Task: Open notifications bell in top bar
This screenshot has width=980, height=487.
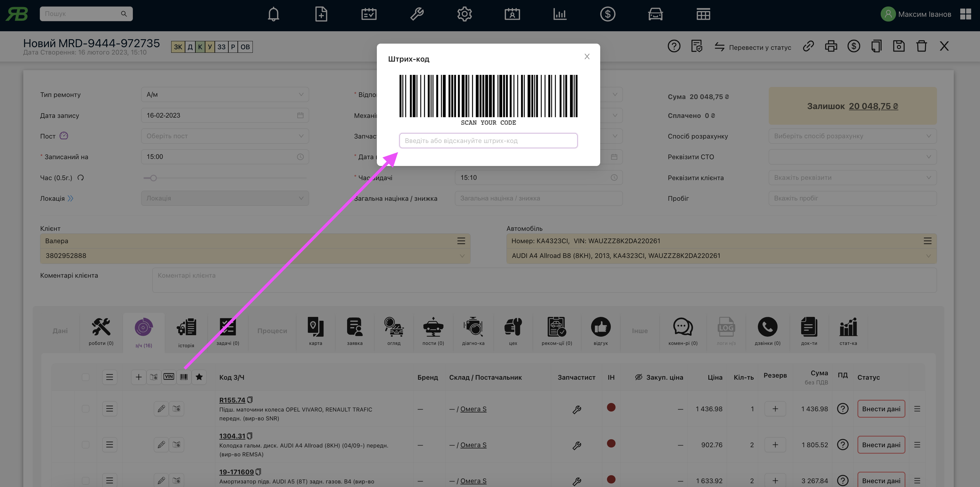Action: (273, 14)
